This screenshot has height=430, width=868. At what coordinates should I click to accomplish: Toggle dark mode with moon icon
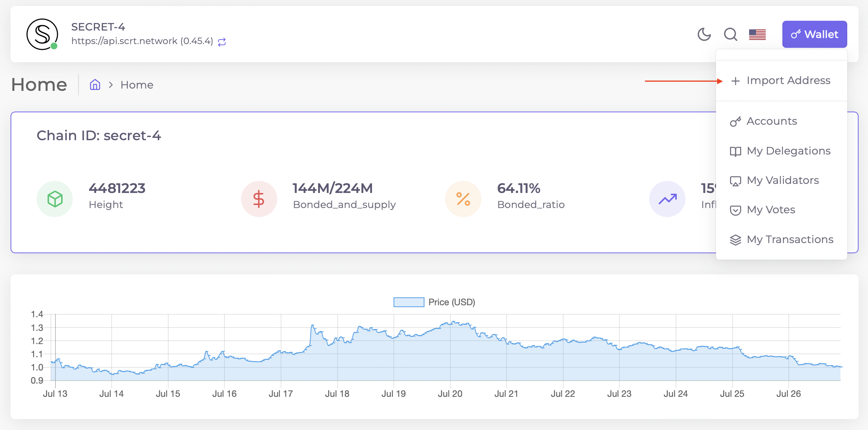[x=704, y=34]
